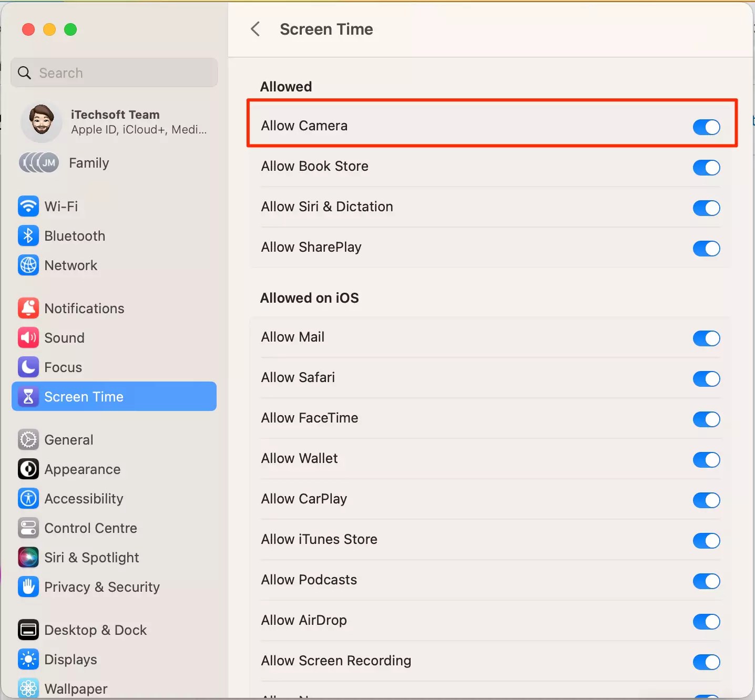Toggle the Allow Wallet switch

coord(706,459)
